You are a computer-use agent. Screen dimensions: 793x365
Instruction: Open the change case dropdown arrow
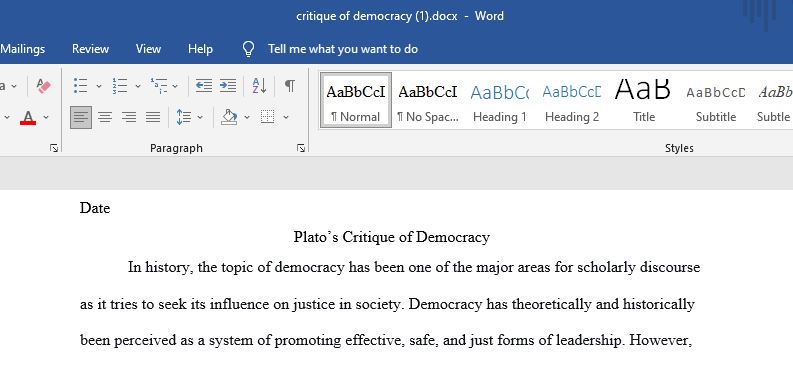pyautogui.click(x=14, y=86)
